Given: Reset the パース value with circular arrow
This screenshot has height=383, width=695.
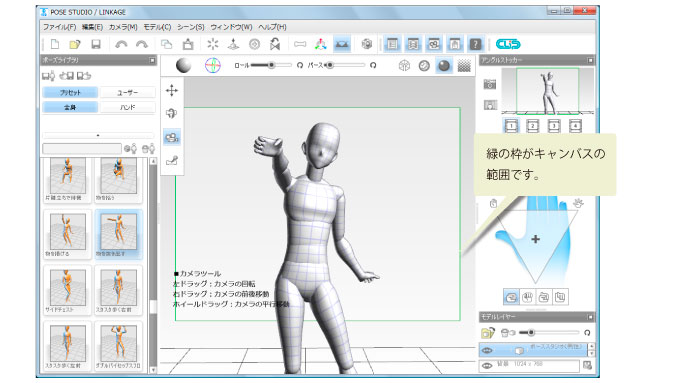Looking at the screenshot, I should [373, 65].
